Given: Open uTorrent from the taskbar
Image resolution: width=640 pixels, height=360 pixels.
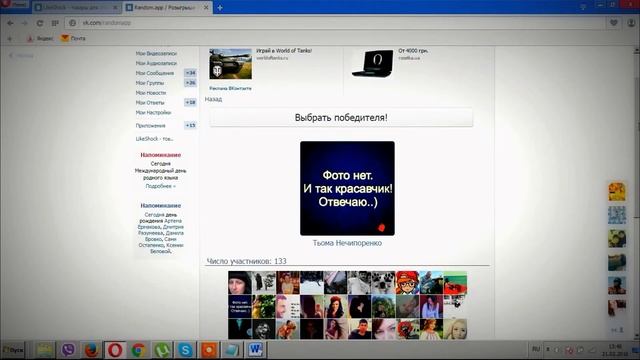Looking at the screenshot, I should (162, 350).
